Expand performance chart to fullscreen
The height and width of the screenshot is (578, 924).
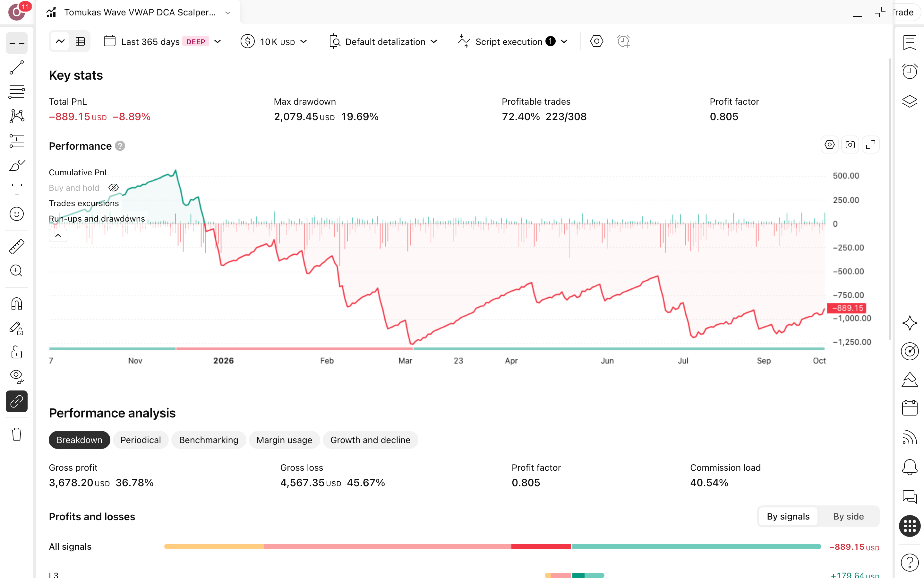click(870, 144)
